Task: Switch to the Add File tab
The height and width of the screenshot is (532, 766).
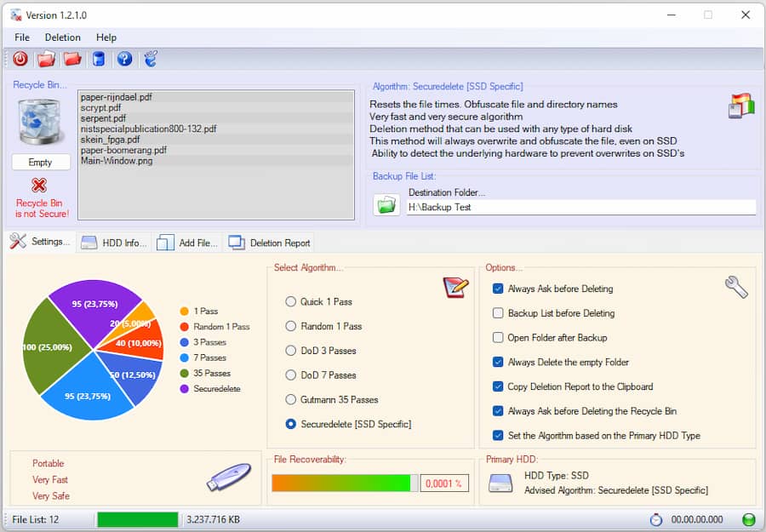Action: pos(187,243)
